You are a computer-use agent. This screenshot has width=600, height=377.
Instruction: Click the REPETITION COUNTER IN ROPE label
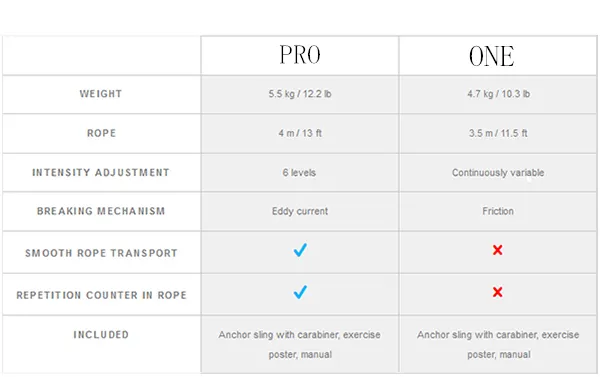coord(101,295)
